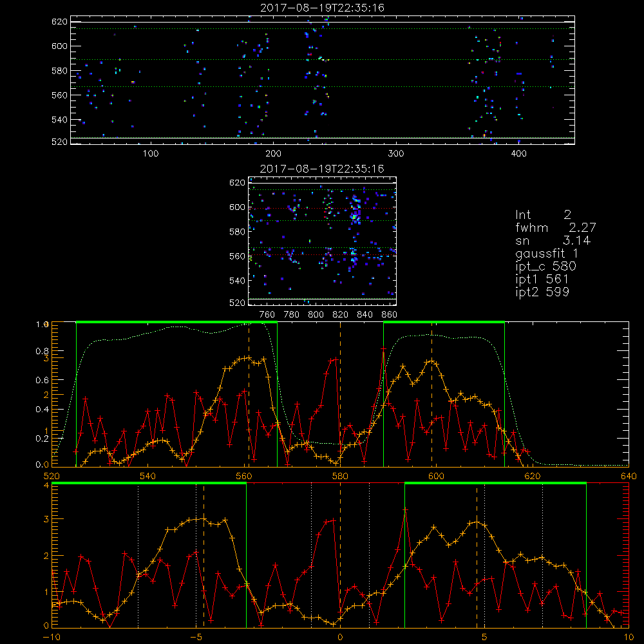Click x-axis label 760 on middle plot
Viewport: 644px width, 644px height.
[x=267, y=315]
